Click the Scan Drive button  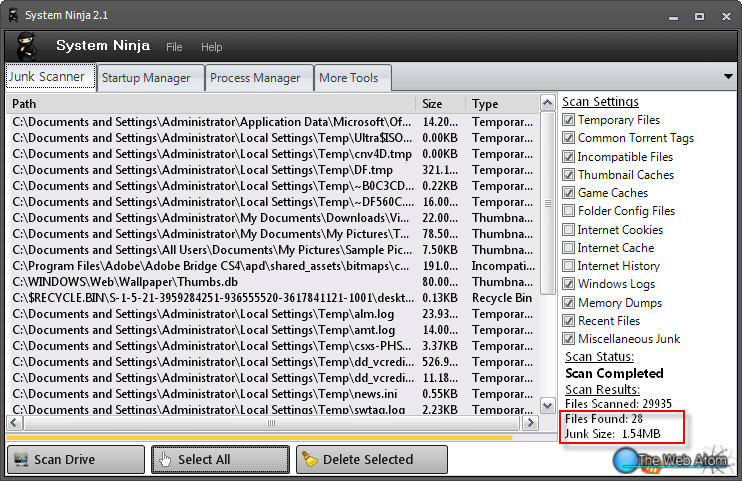point(76,459)
